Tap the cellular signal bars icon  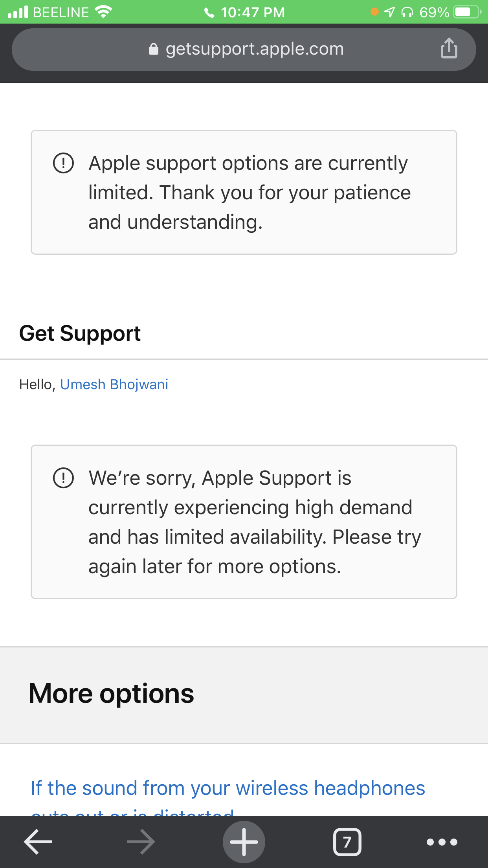tap(18, 12)
